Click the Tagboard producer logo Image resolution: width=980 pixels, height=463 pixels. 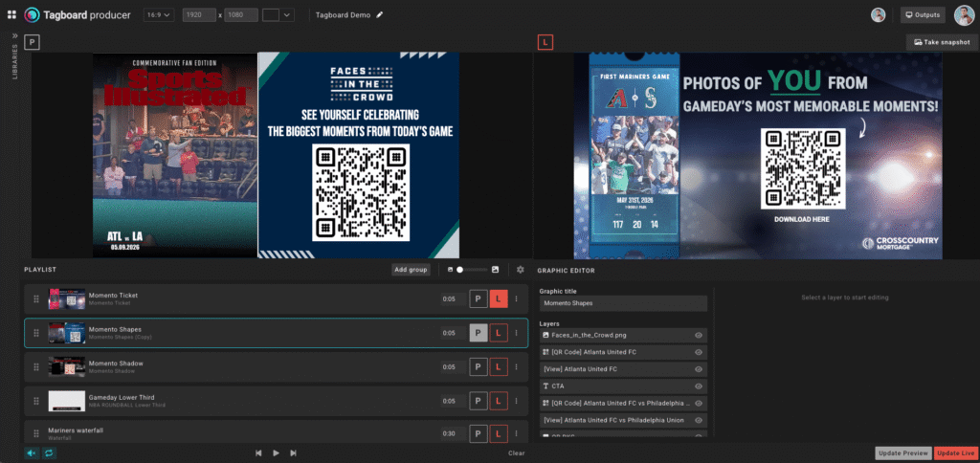[78, 15]
